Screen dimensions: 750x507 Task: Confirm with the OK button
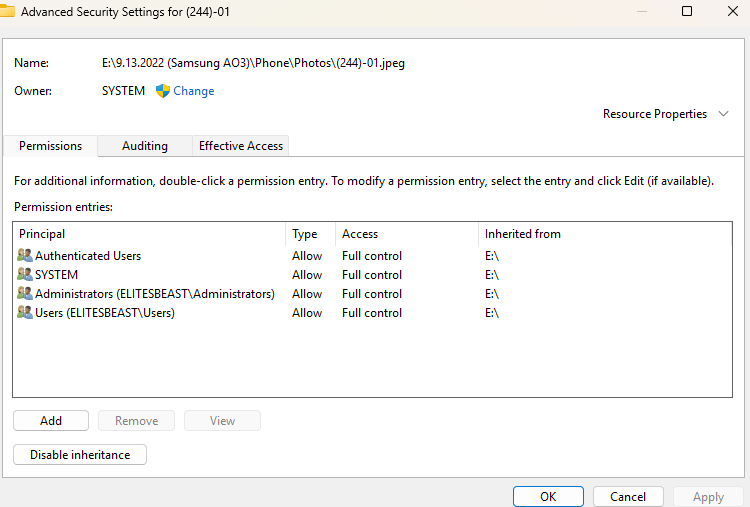click(548, 496)
